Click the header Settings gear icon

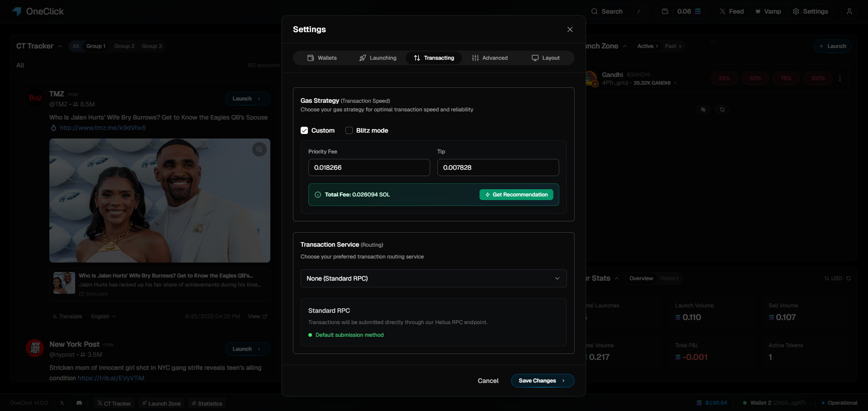coord(796,11)
